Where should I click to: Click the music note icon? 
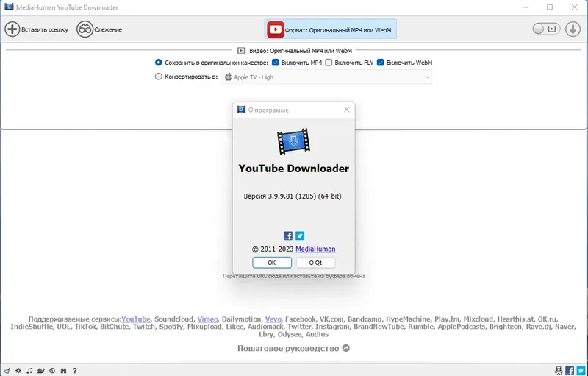click(29, 370)
